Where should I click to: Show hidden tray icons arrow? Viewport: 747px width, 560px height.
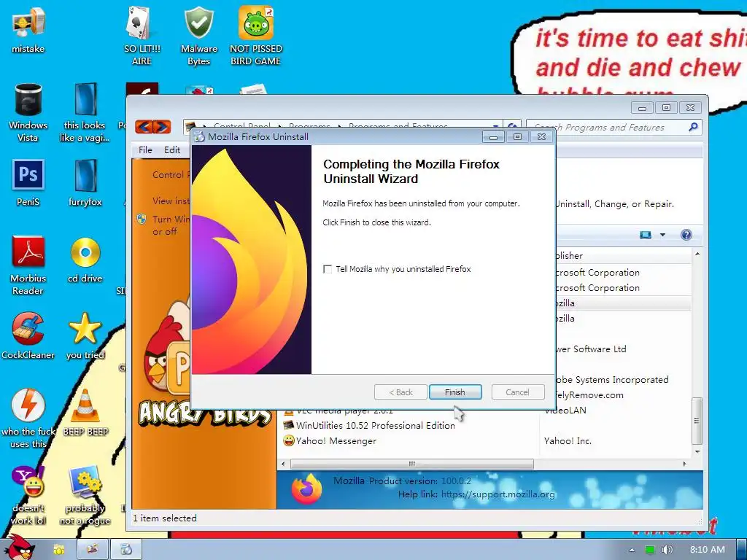tap(632, 550)
